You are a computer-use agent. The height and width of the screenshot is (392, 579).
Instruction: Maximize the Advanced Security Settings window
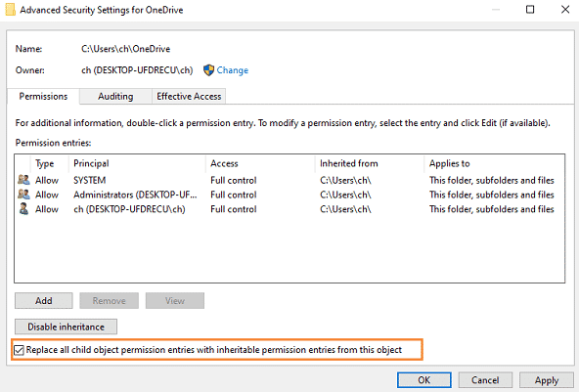pyautogui.click(x=530, y=9)
